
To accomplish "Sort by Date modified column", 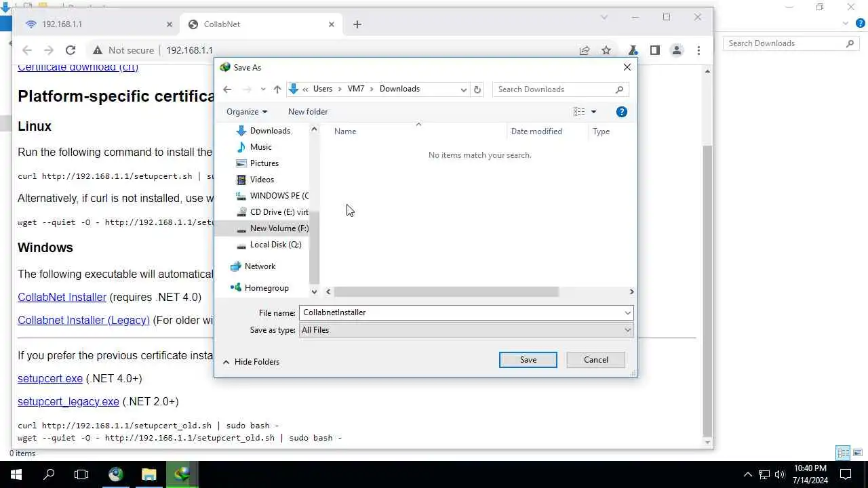I will (x=536, y=131).
